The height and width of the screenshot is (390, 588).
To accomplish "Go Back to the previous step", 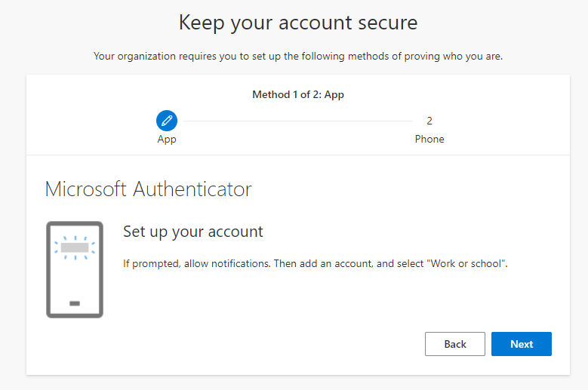I will (x=455, y=344).
